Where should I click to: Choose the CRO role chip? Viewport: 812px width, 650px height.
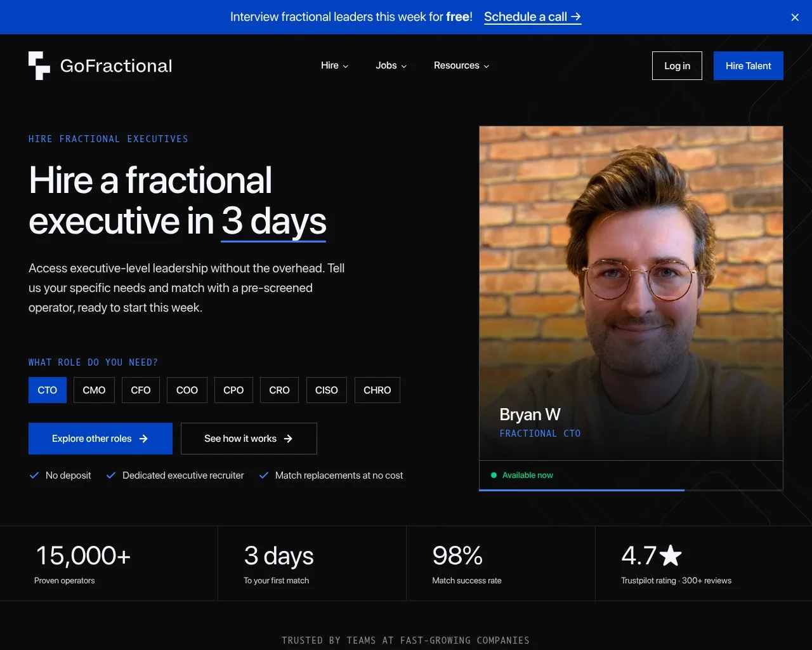[x=279, y=390]
